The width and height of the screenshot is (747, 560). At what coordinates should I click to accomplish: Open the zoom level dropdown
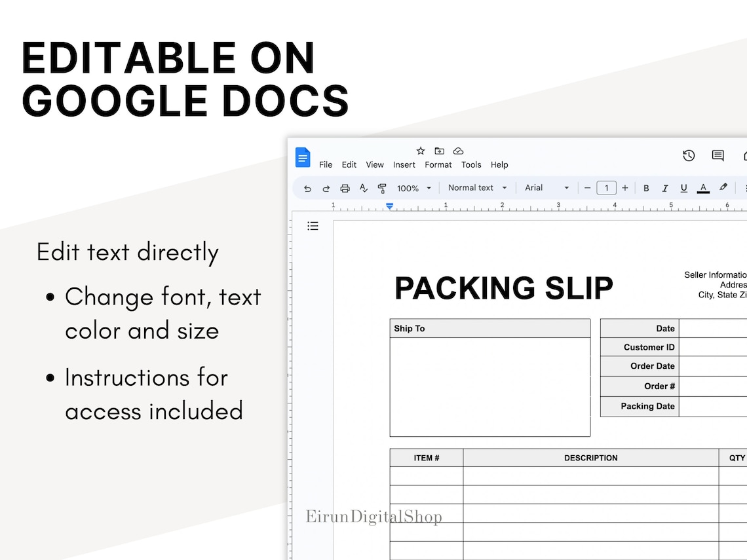[413, 188]
